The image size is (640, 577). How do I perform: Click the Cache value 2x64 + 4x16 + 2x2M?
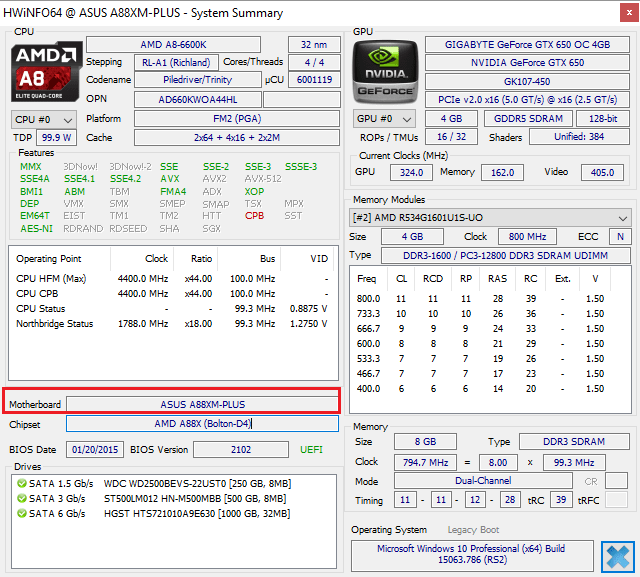tap(237, 138)
